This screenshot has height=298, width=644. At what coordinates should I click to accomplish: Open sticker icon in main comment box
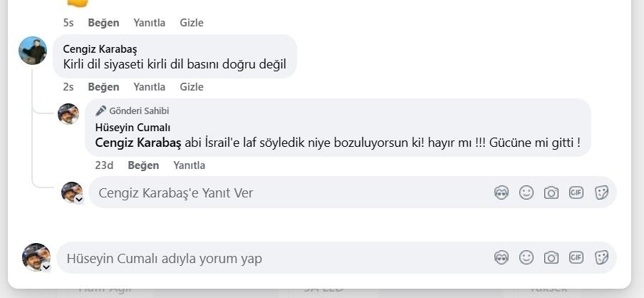point(601,257)
